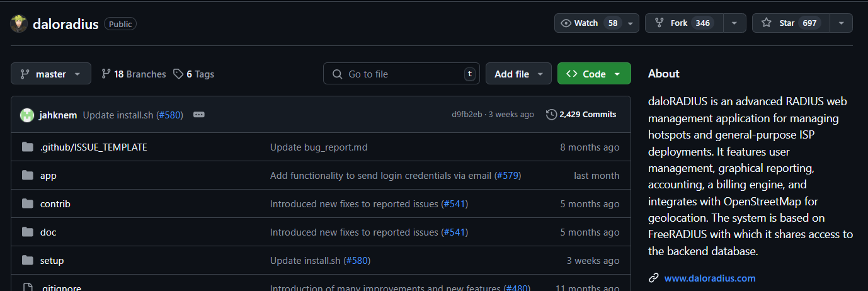The width and height of the screenshot is (868, 291).
Task: Click the star icon to star repository
Action: click(x=766, y=23)
